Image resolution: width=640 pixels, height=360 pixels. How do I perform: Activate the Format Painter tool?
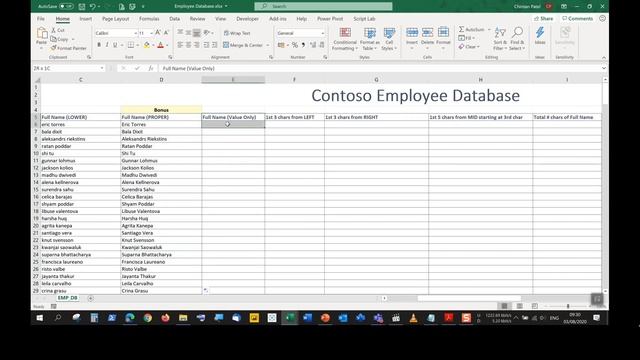69,48
